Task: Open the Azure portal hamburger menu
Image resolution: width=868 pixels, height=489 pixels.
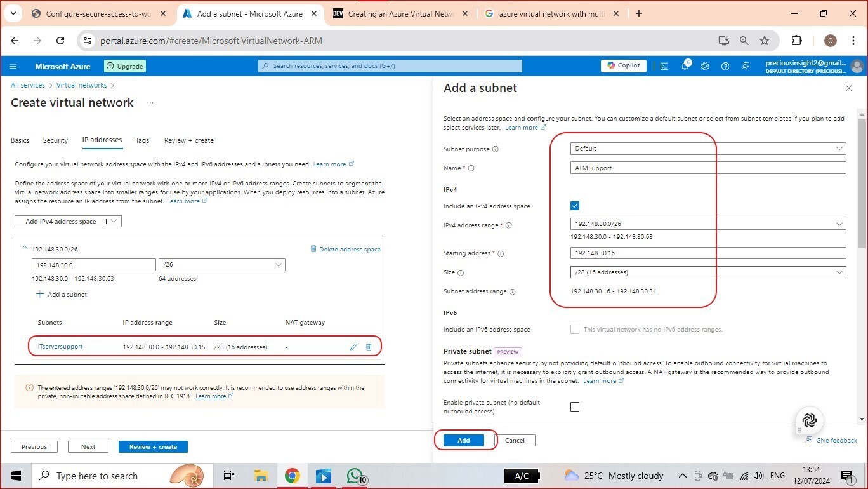Action: coord(13,66)
